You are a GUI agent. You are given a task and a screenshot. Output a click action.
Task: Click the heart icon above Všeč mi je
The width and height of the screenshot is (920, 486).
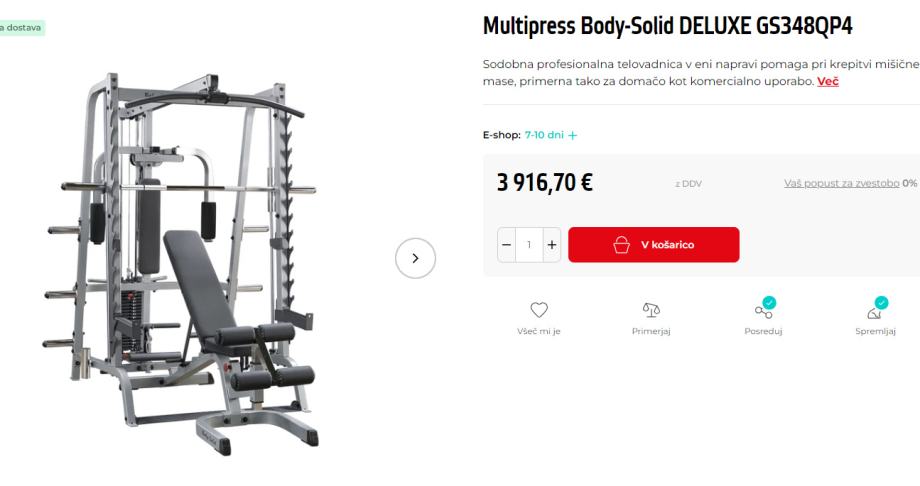tap(539, 310)
